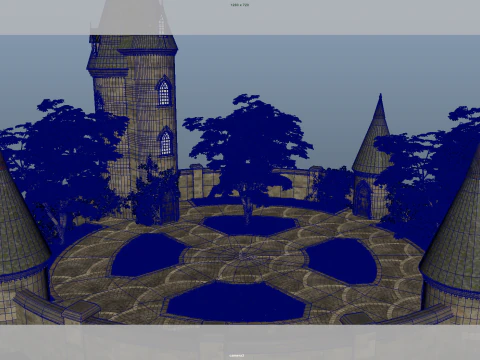Screen dimensions: 480x360
Task: Select the upper arched window on tall tower
Action: [164, 91]
